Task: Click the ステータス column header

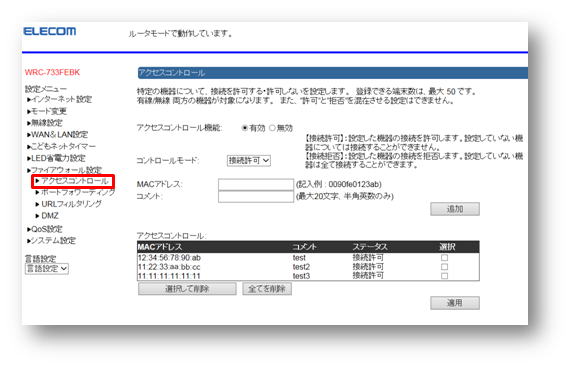Action: tap(370, 247)
